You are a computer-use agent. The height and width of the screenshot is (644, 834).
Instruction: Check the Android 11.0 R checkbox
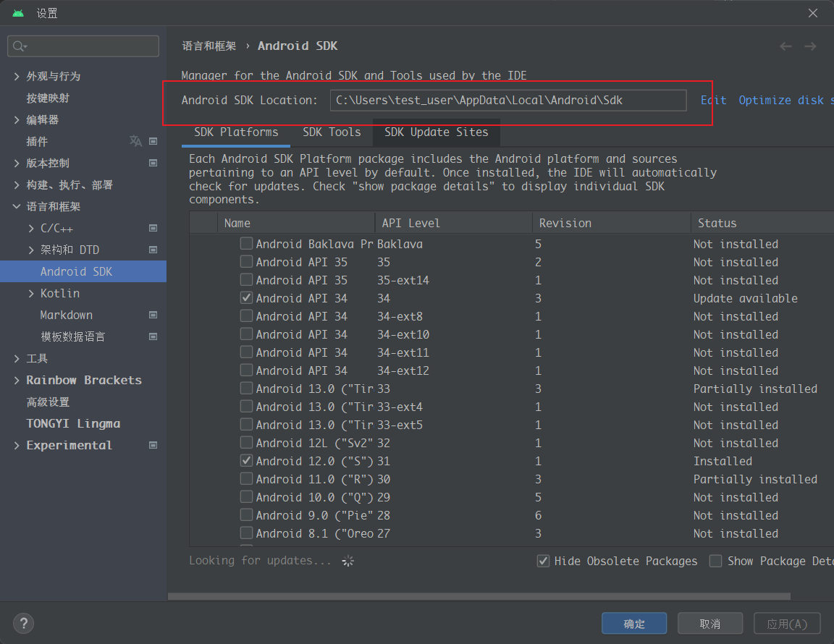tap(246, 478)
